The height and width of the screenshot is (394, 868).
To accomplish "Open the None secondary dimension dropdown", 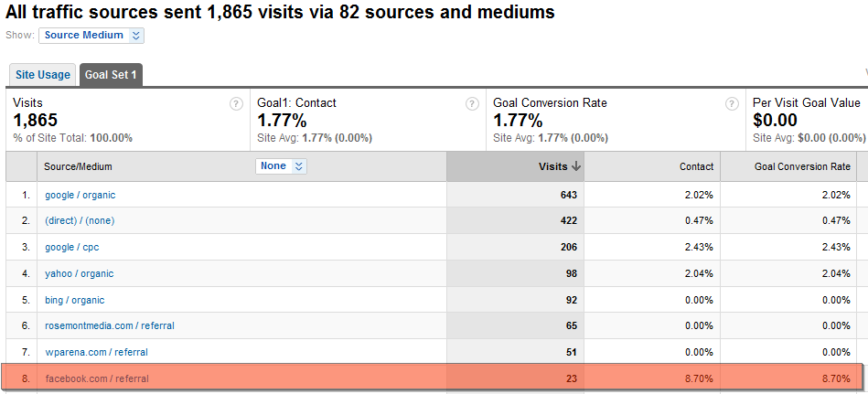I will click(x=281, y=166).
